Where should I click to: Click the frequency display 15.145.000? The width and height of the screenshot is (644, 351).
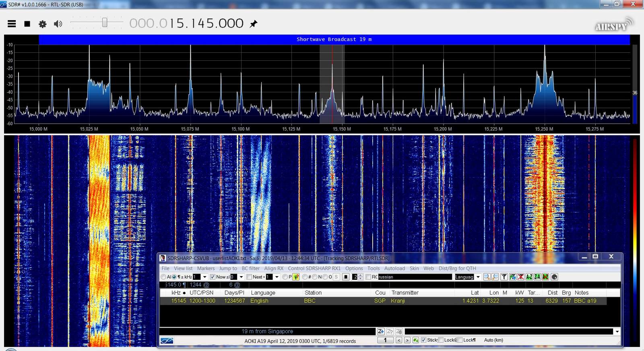point(186,23)
